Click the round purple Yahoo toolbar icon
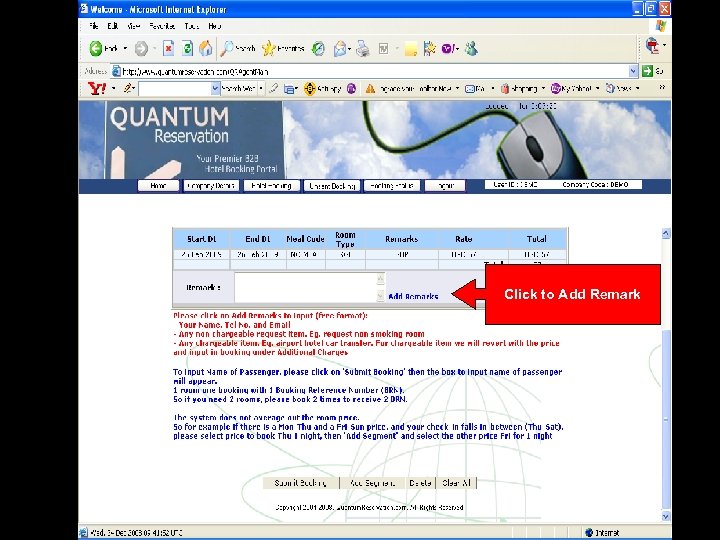This screenshot has height=540, width=720. [x=351, y=88]
